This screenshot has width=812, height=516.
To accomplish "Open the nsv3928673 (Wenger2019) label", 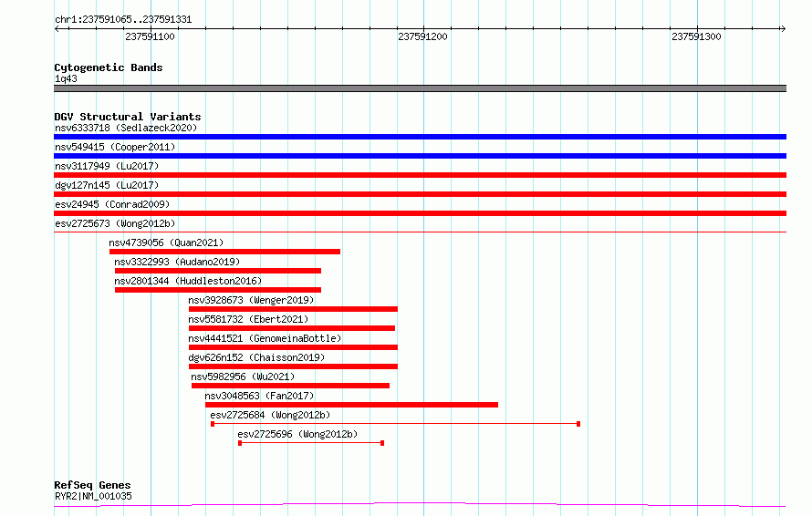I will (251, 300).
